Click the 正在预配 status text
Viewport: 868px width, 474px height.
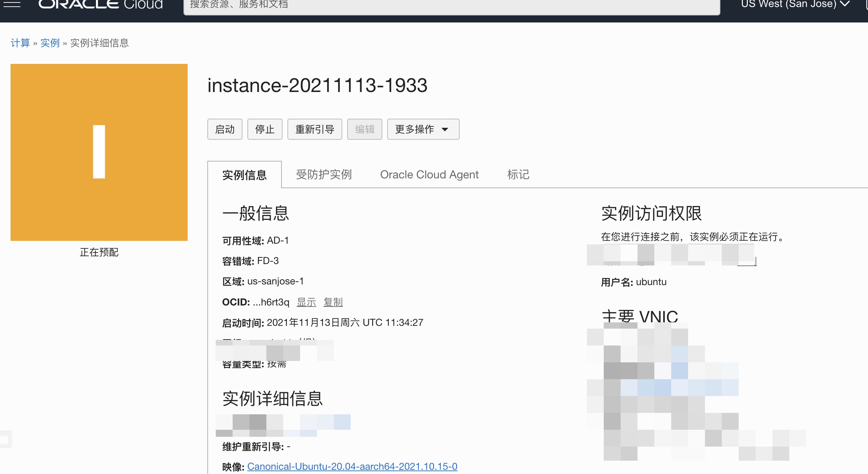(99, 252)
